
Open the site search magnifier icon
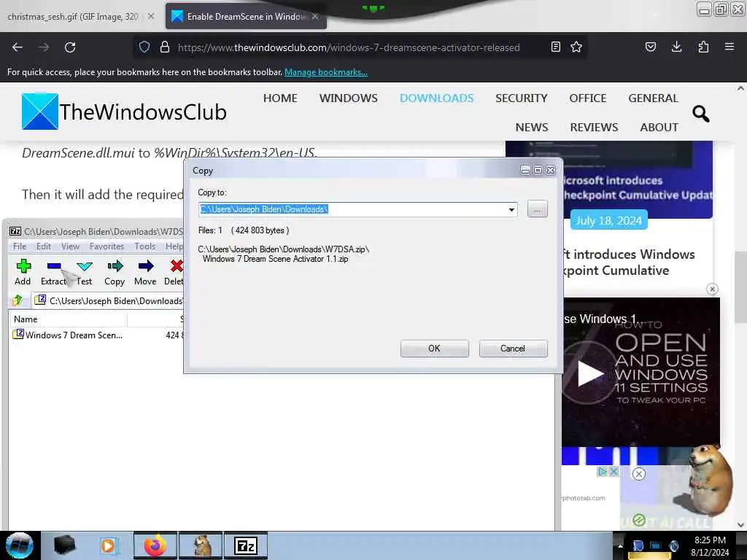[x=700, y=114]
